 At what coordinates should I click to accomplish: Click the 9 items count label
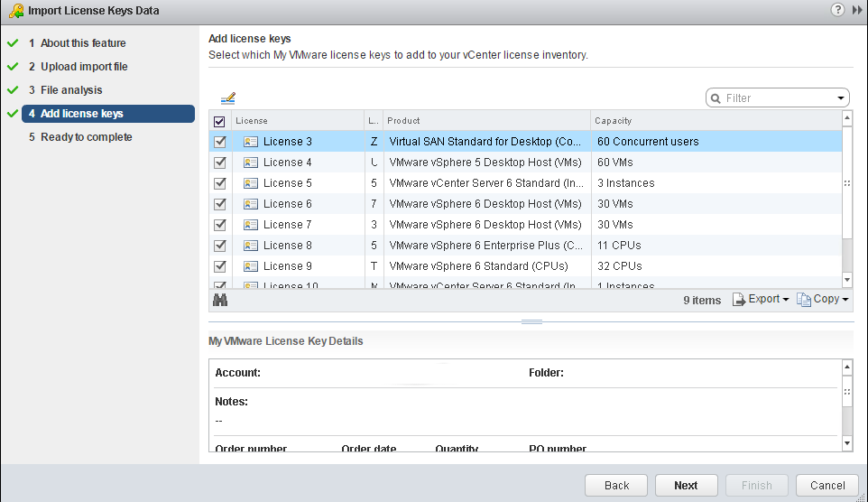702,301
